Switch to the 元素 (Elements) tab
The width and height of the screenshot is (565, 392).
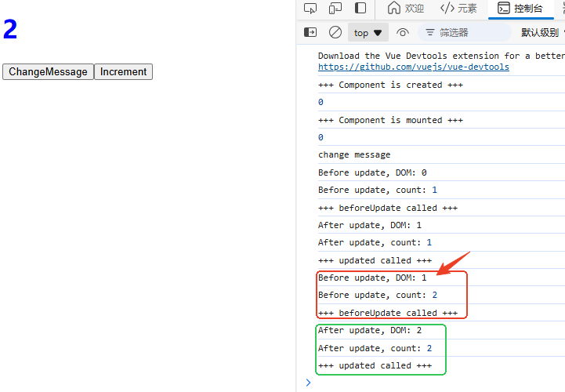458,9
